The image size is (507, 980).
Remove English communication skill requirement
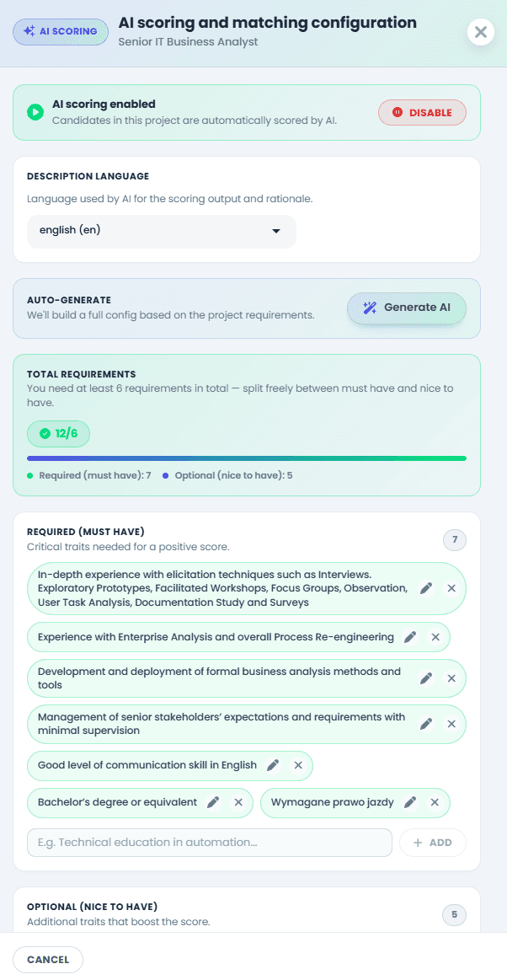(298, 766)
